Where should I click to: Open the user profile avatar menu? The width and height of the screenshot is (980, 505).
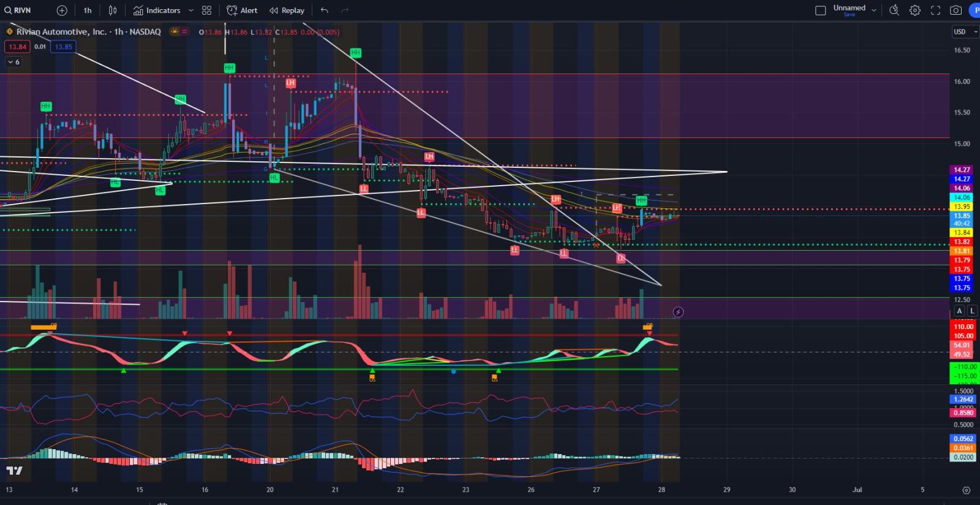point(974,10)
